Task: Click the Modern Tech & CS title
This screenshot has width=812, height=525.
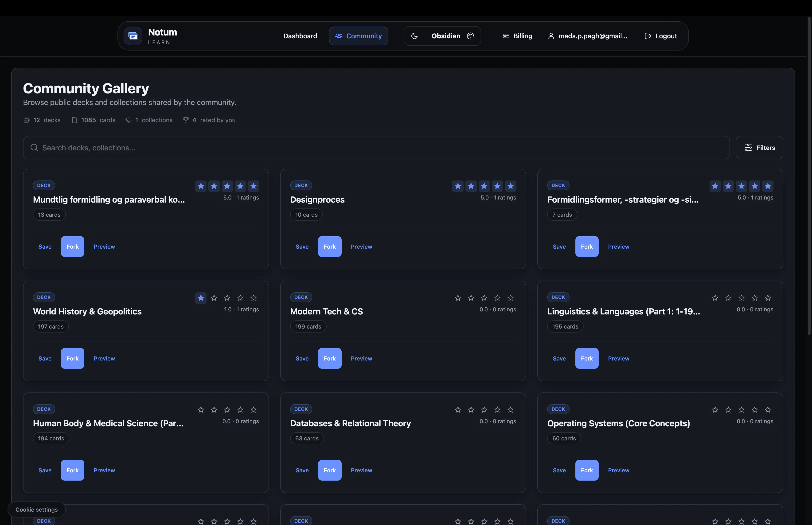Action: tap(326, 311)
